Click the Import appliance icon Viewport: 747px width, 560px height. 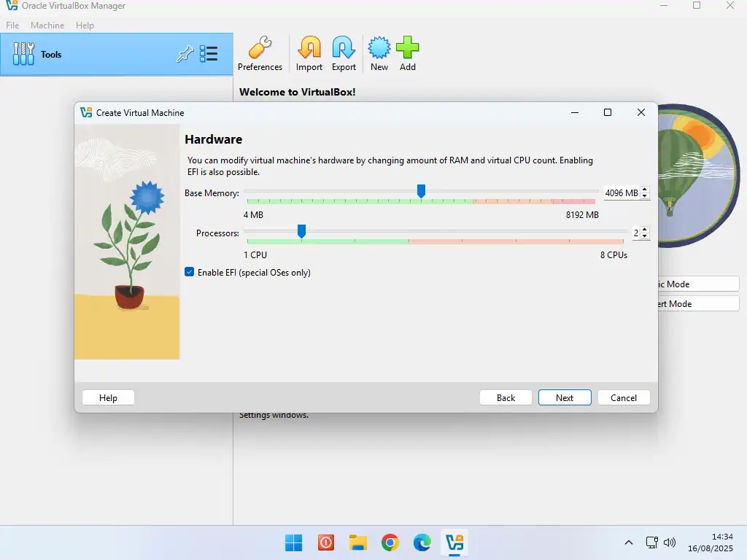coord(309,50)
